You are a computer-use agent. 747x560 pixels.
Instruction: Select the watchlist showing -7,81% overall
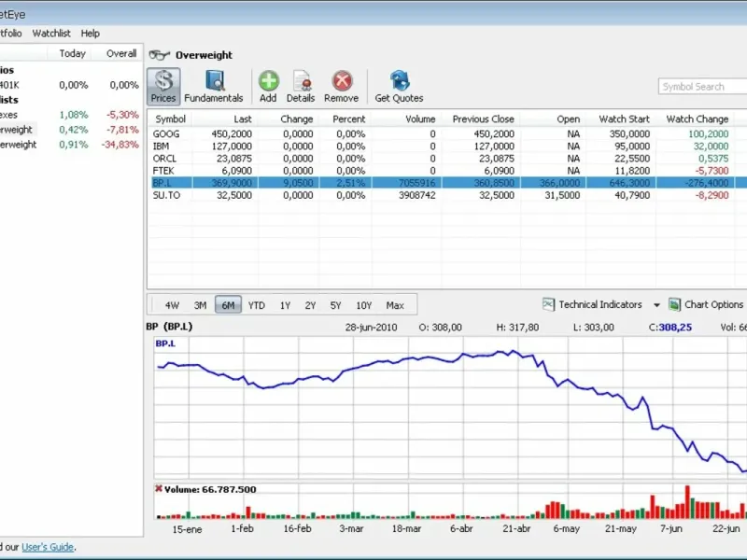point(69,130)
